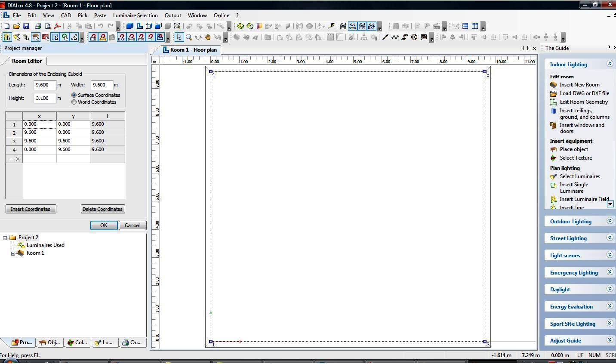
Task: Open the wireframe side view icon
Action: 149,26
